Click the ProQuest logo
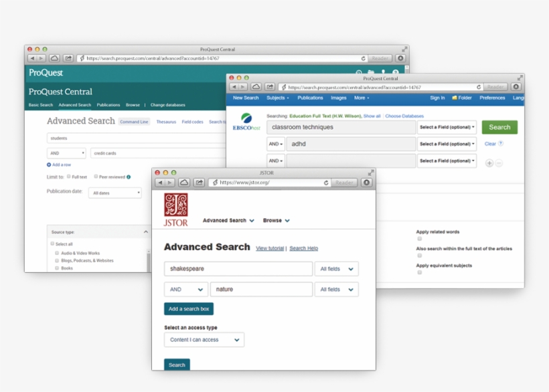Viewport: 549px width, 392px height. [45, 73]
